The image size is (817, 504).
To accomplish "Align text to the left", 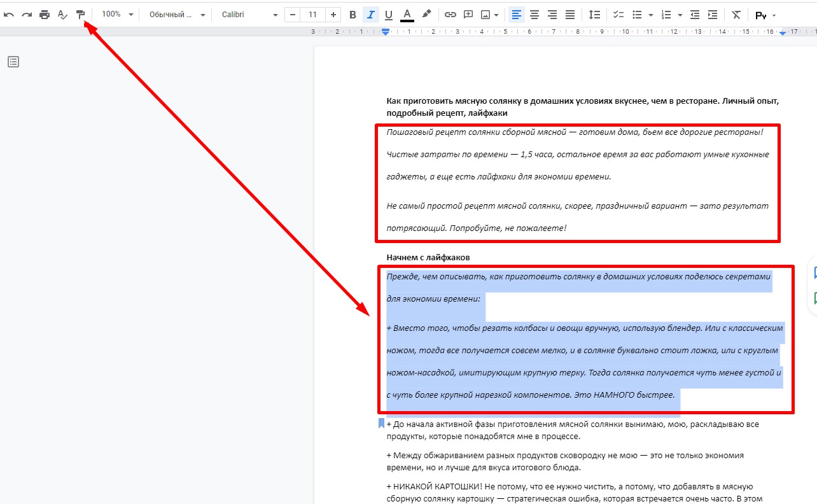I will [517, 15].
